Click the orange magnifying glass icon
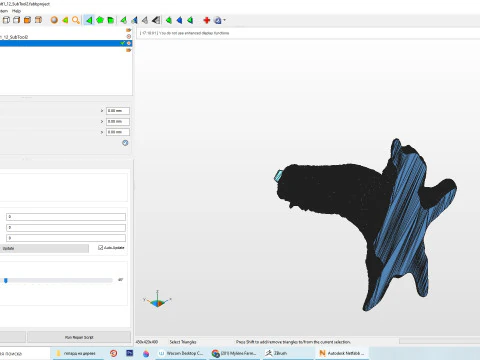 (76, 20)
